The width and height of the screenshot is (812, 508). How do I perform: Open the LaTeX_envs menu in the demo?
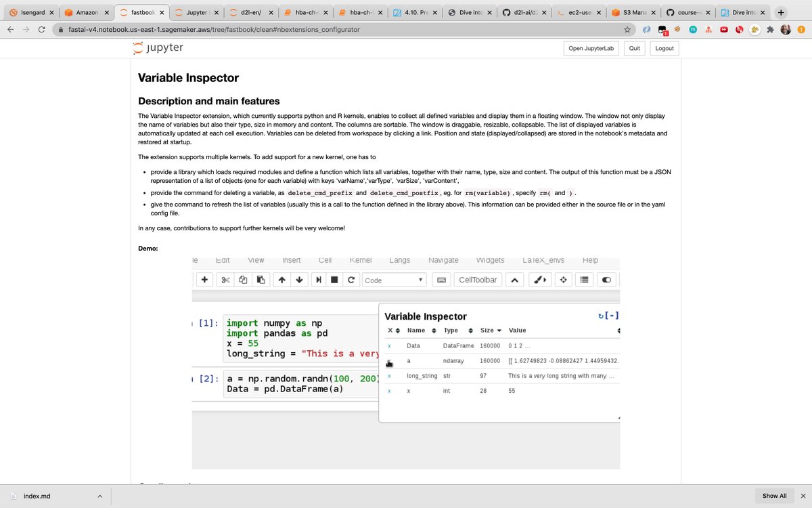point(543,260)
